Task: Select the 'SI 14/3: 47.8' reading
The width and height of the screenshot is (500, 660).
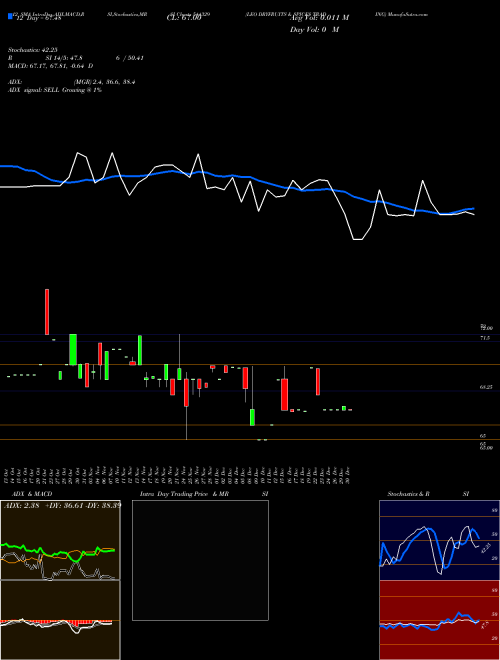Action: (x=64, y=58)
